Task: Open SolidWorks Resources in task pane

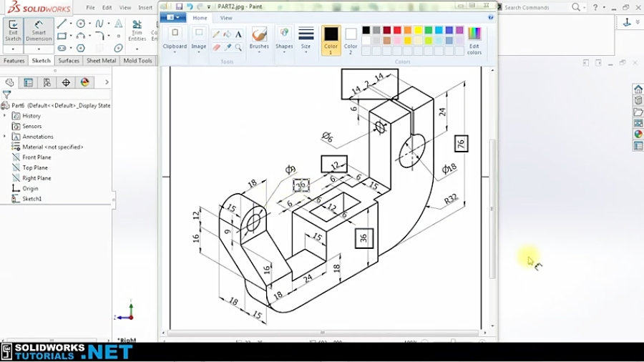Action: [638, 89]
